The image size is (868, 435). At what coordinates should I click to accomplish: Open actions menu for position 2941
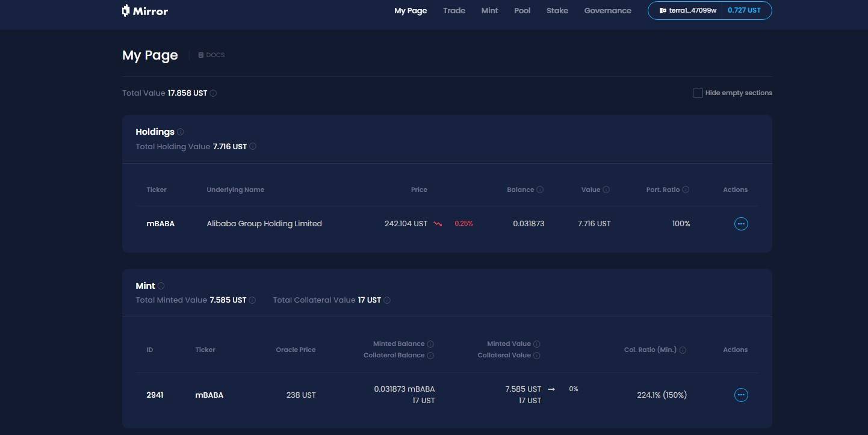click(741, 395)
